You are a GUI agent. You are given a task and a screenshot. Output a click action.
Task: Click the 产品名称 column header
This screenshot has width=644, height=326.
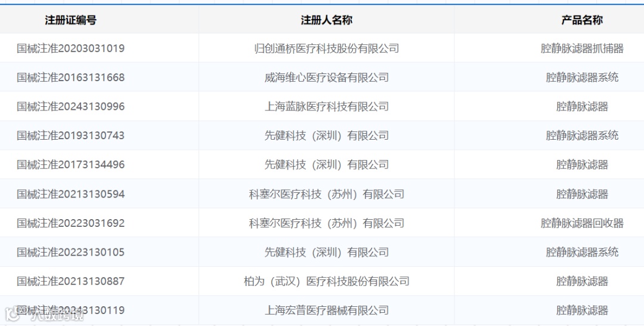point(582,20)
